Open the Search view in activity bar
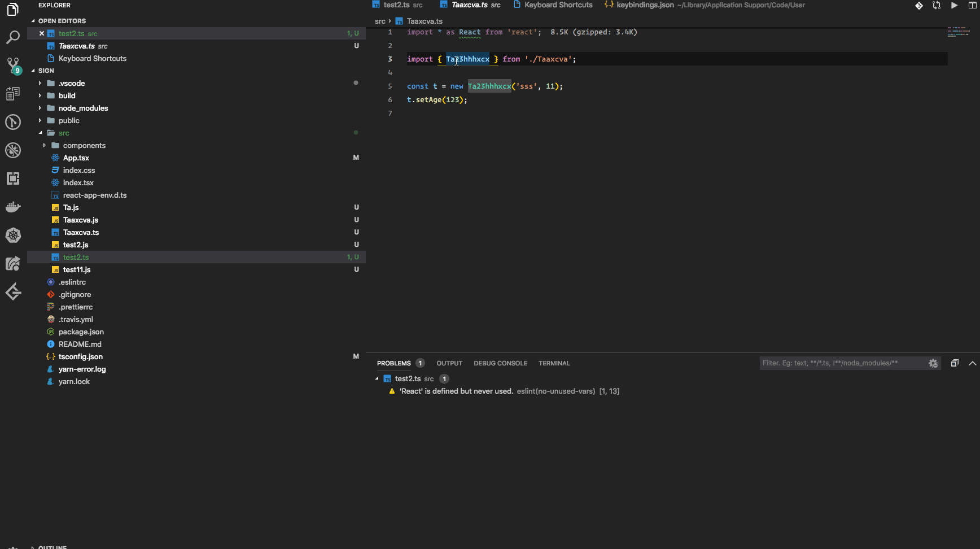Screen dimensions: 980x549 12,37
